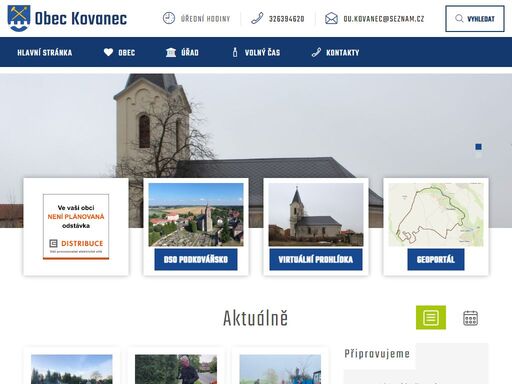Click the clock icon for office hours

coord(169,18)
